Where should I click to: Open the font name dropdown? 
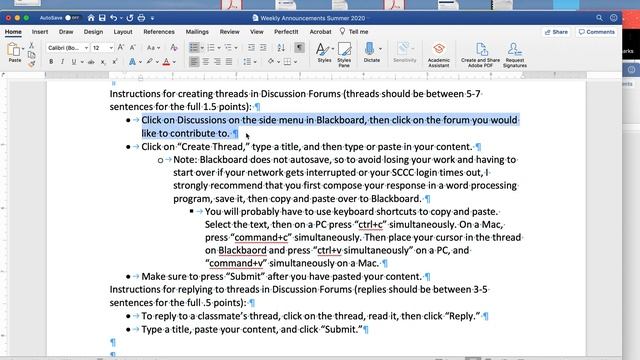86,48
